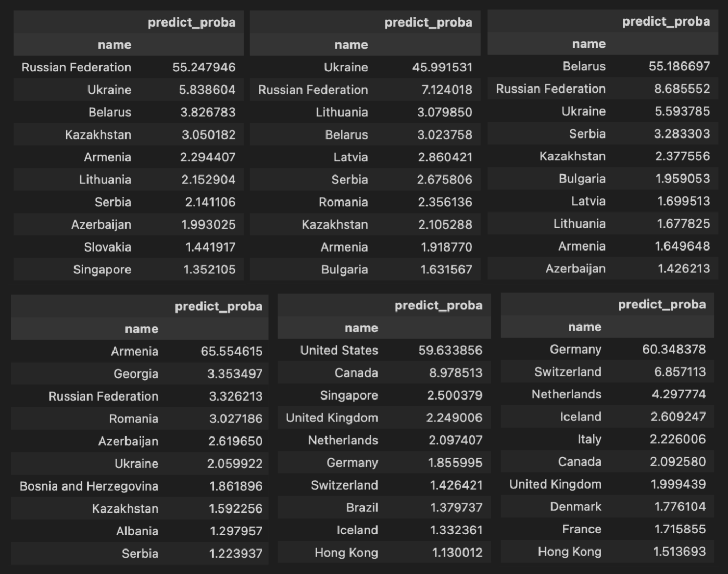Click the Germany cell beside 60.348378
Viewport: 728px width, 574px height.
[575, 349]
